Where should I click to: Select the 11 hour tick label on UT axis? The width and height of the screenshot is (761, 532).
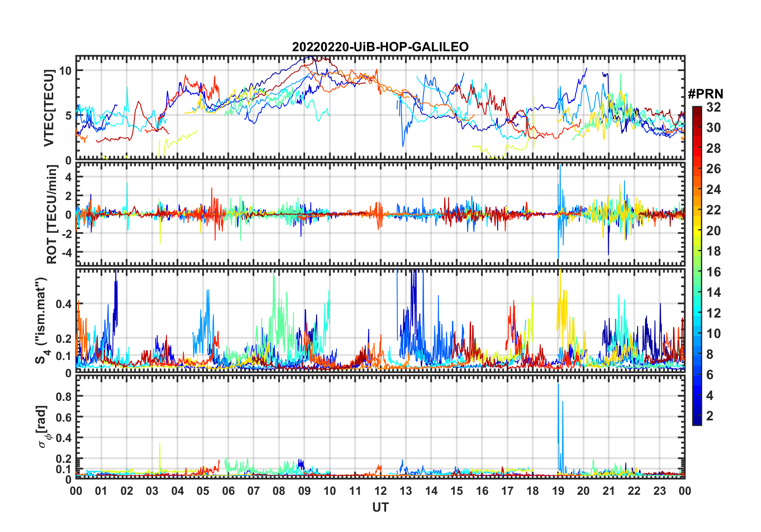coord(355,491)
